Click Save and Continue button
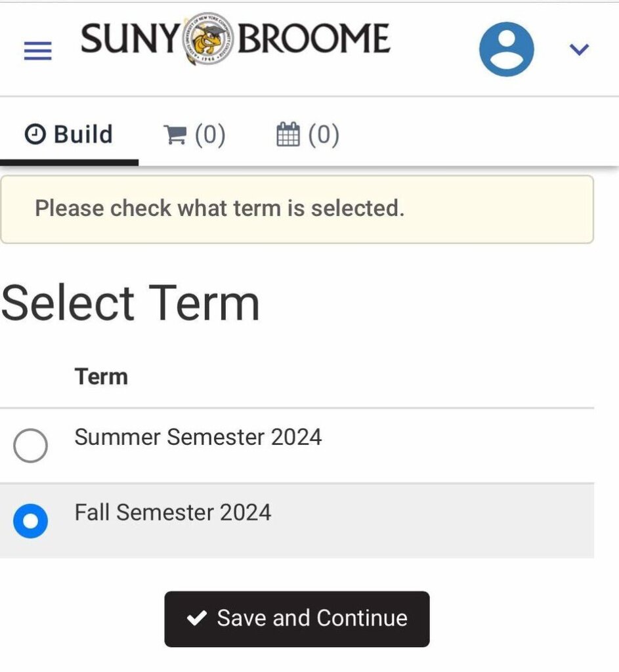The height and width of the screenshot is (672, 619). (297, 619)
